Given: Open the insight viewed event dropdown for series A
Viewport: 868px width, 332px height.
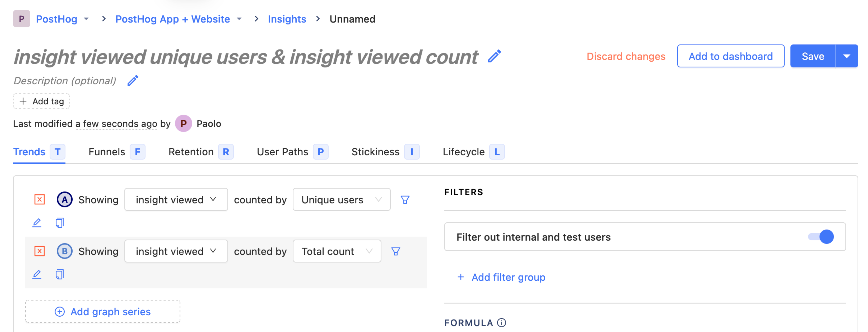Looking at the screenshot, I should click(x=176, y=199).
